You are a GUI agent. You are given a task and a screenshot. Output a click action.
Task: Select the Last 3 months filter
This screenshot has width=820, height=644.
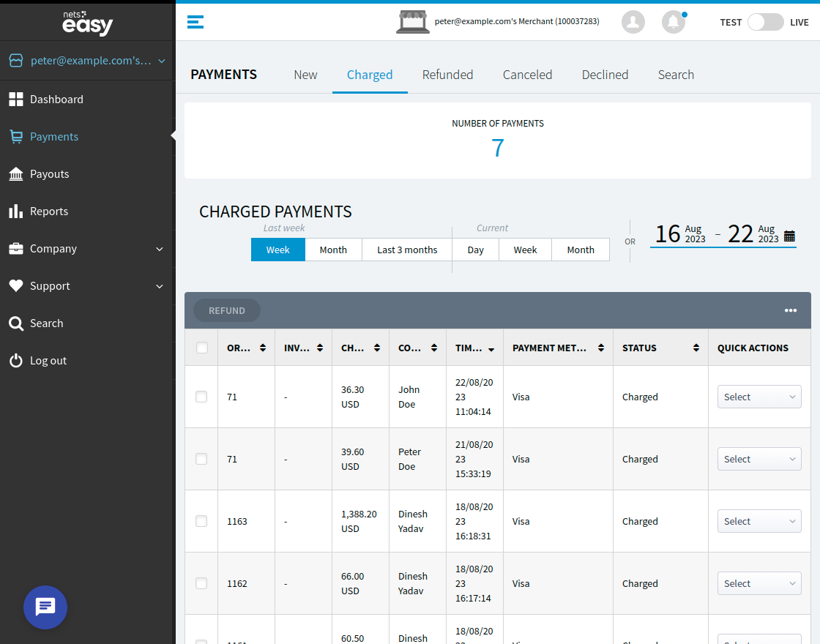406,250
